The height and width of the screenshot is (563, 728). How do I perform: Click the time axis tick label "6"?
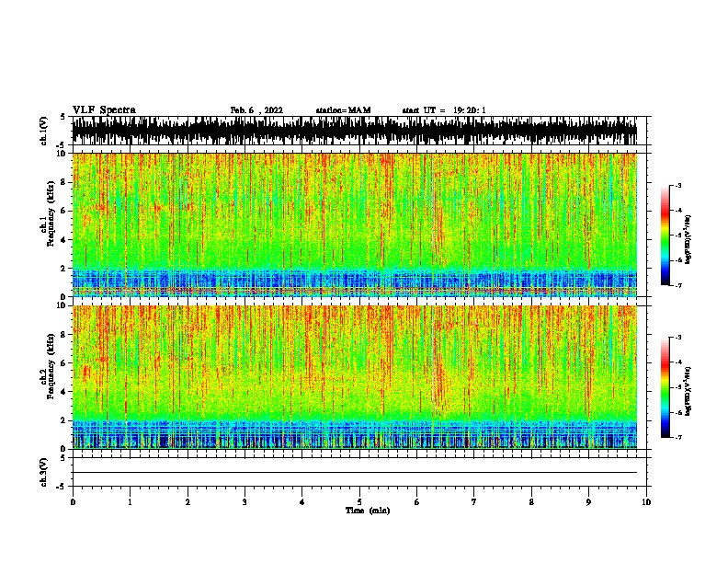point(417,501)
